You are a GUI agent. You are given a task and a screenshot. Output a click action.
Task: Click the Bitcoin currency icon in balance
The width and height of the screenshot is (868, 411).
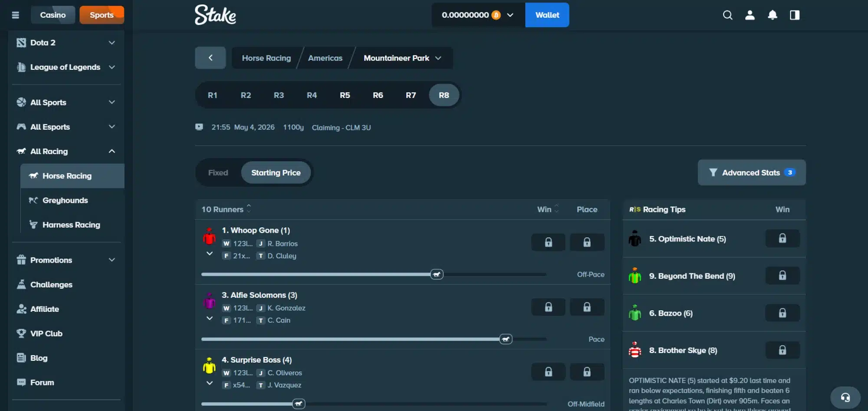(496, 15)
